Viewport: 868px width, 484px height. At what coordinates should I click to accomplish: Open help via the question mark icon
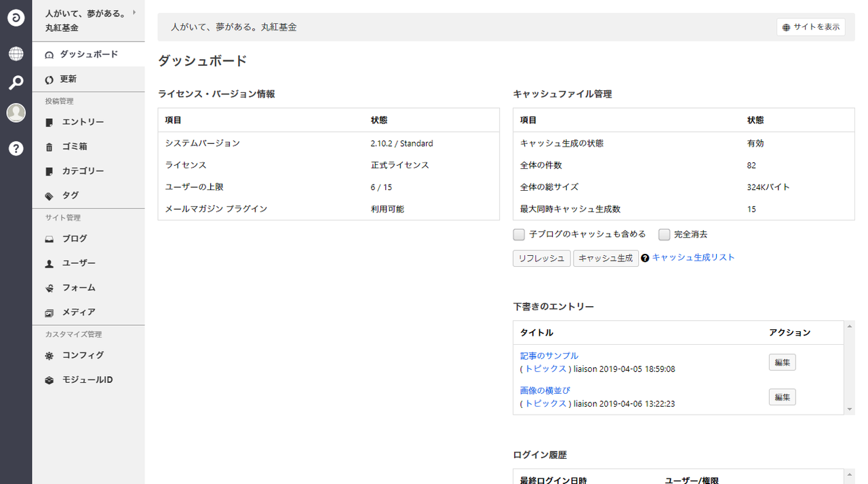point(16,149)
